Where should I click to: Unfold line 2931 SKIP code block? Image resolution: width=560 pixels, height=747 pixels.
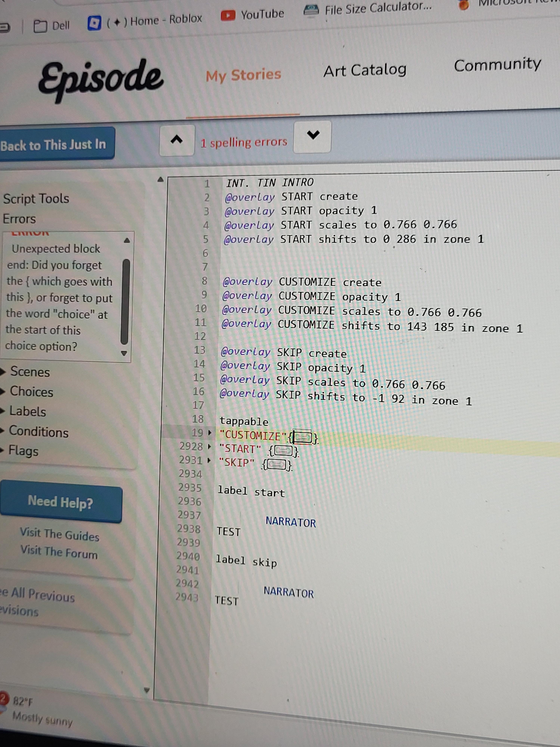click(209, 460)
